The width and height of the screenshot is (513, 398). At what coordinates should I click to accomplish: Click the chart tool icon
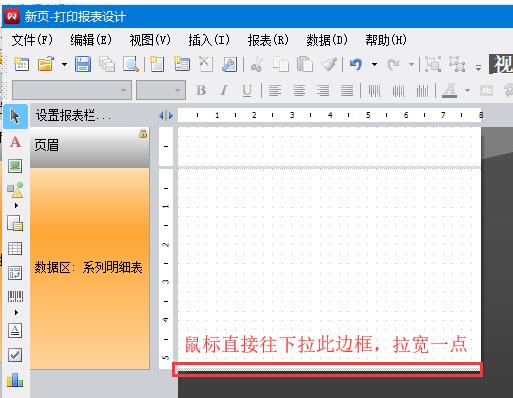click(x=15, y=380)
